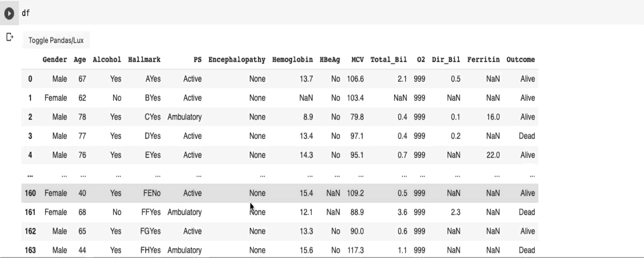Click row index 163

click(x=30, y=250)
